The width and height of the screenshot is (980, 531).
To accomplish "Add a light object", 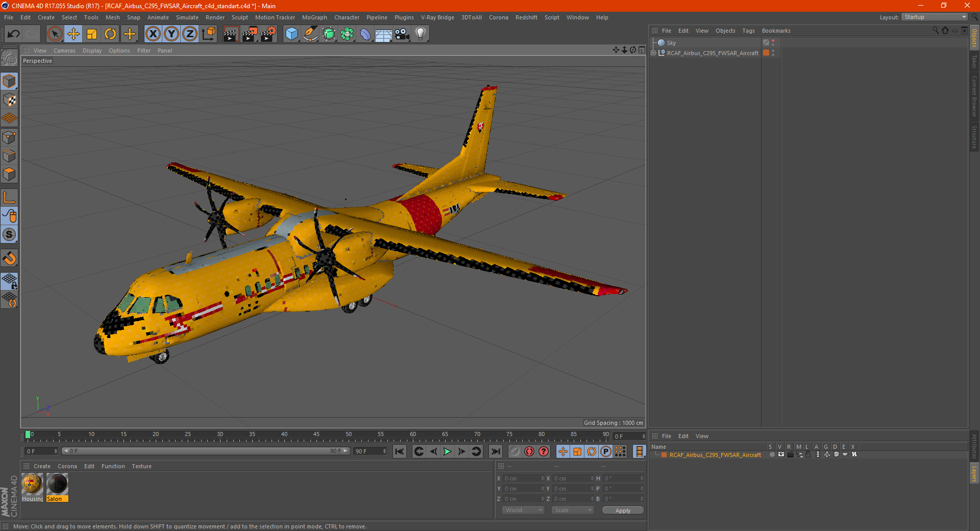I will (x=421, y=34).
